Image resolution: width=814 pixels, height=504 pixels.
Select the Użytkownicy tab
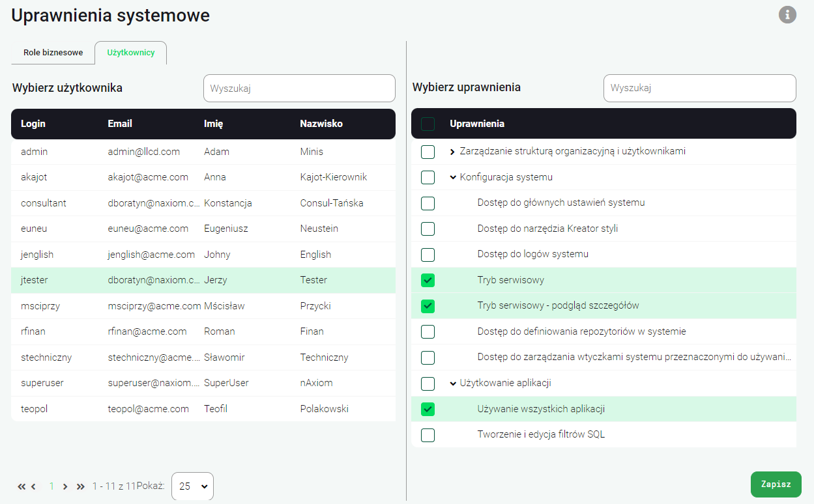[131, 53]
